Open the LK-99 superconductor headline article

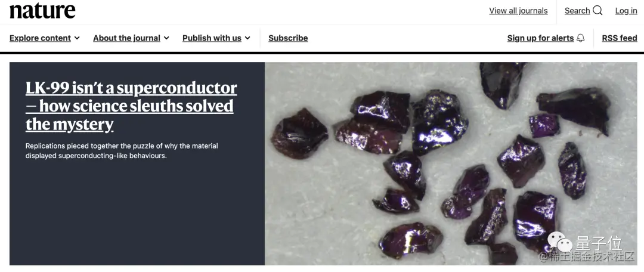point(131,106)
